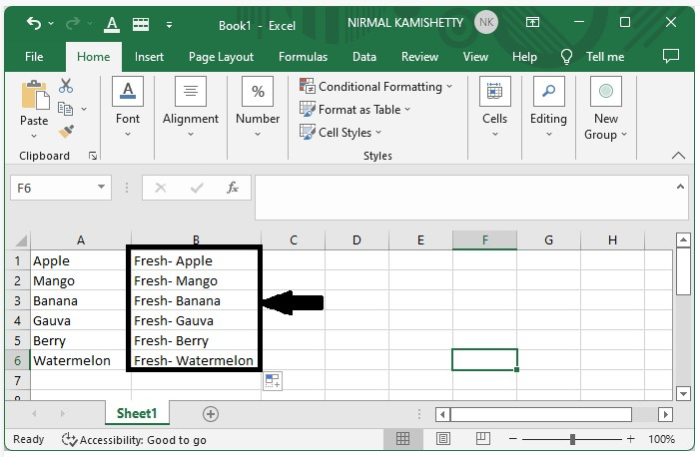Click the Undo arrow icon

(35, 23)
